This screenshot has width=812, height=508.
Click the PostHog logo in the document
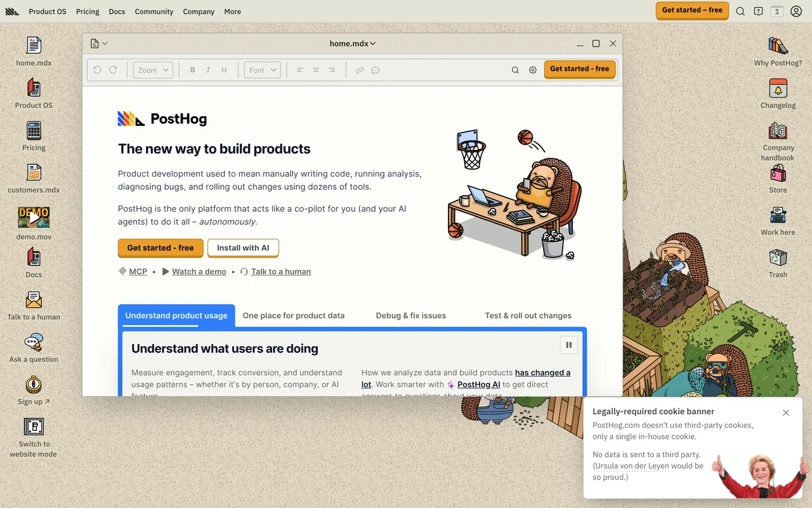[162, 119]
